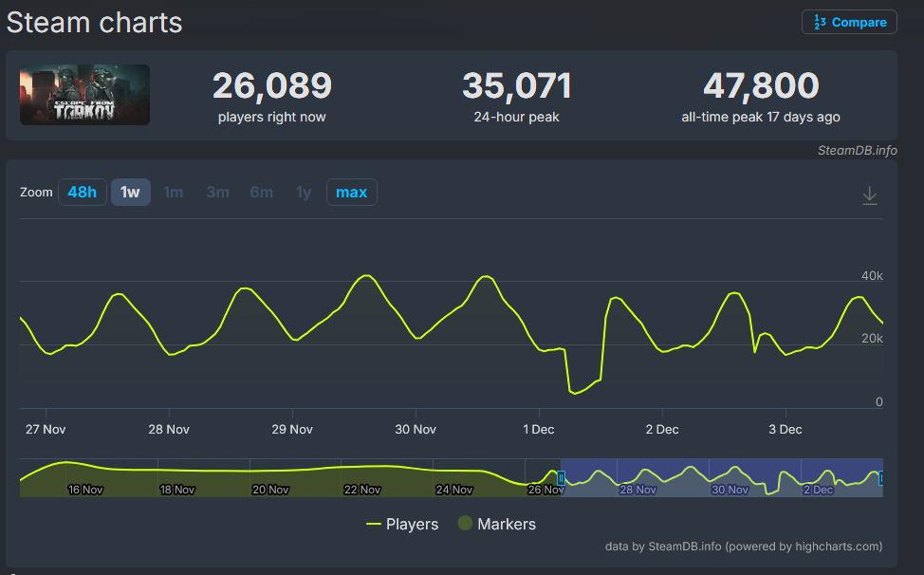Download chart data via arrow icon

[x=869, y=195]
